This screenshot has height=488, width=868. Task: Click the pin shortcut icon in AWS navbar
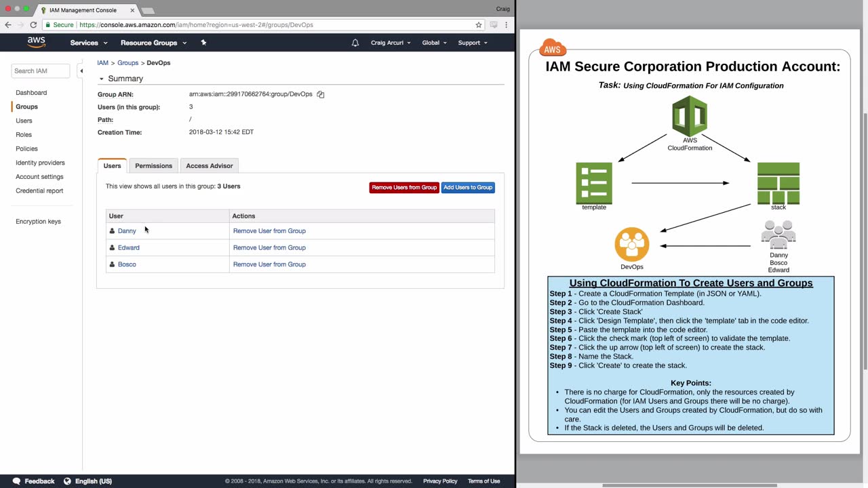[203, 42]
